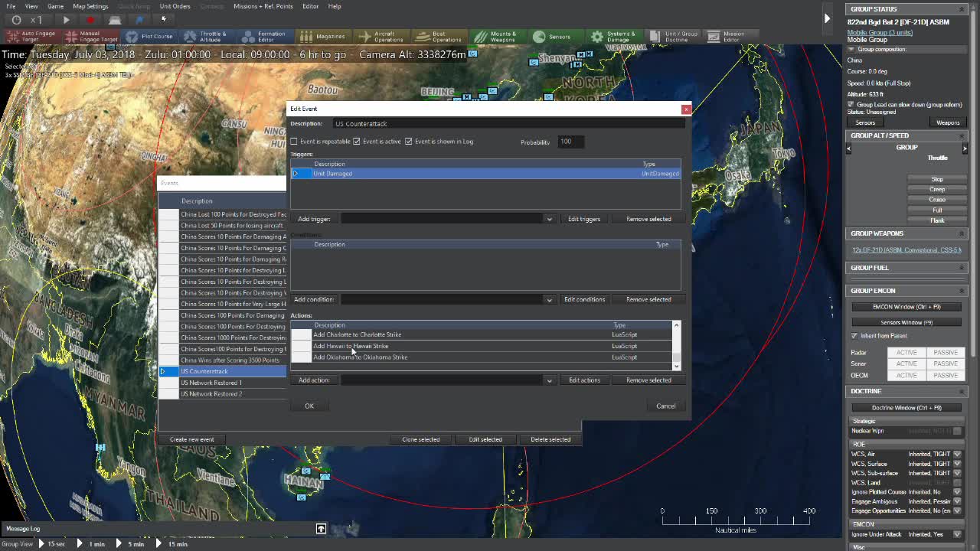
Task: Cancel the Edit Event dialog
Action: [665, 406]
